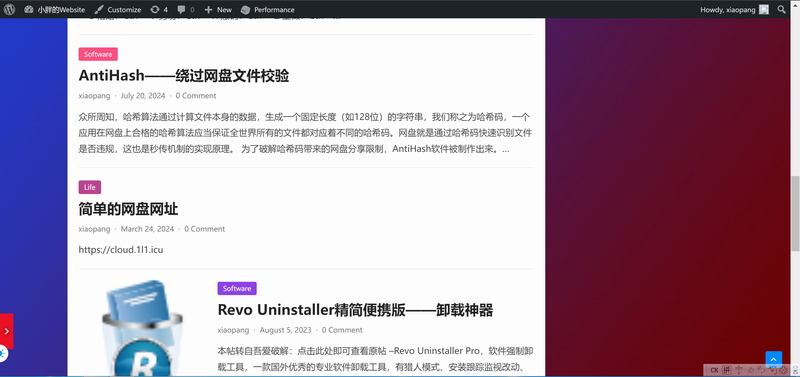This screenshot has width=800, height=377.
Task: Click the August 5, 2023 date
Action: pos(285,330)
